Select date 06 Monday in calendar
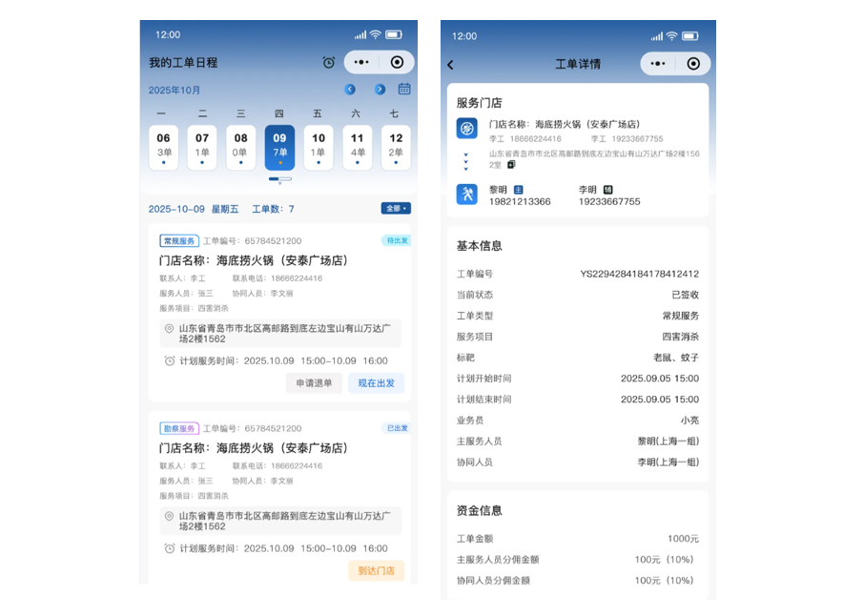Image resolution: width=843 pixels, height=616 pixels. tap(163, 147)
